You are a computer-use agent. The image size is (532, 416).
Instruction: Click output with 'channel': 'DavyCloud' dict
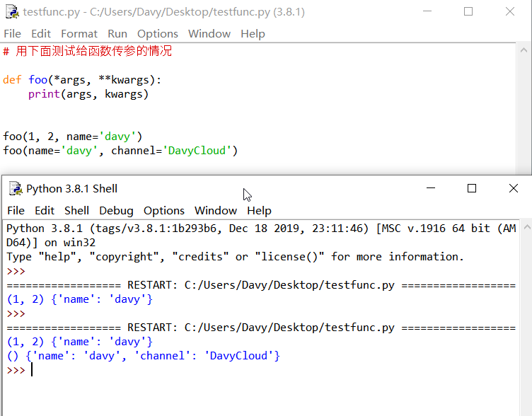click(143, 356)
